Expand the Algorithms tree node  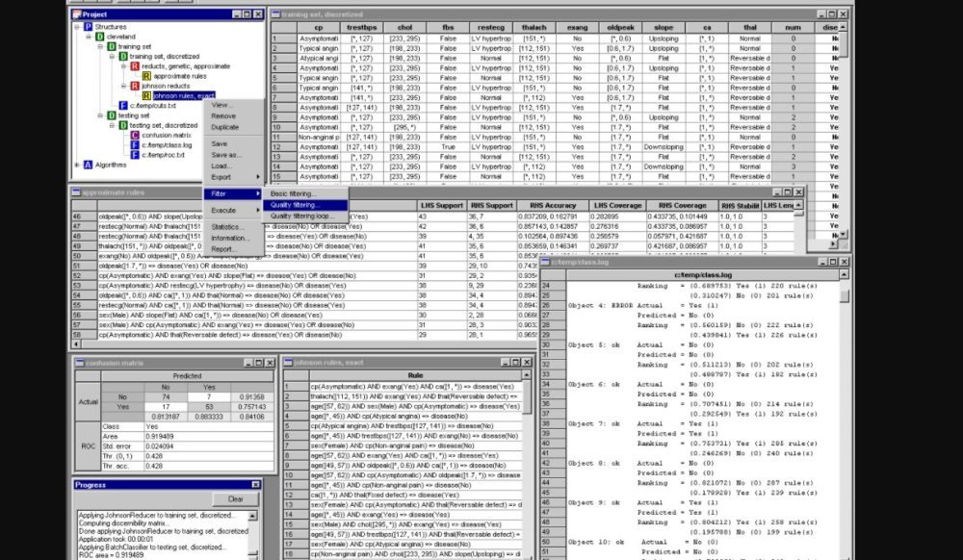[x=77, y=165]
